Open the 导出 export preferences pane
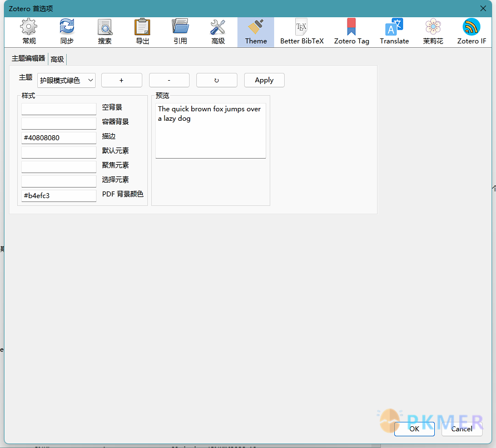 click(x=142, y=32)
